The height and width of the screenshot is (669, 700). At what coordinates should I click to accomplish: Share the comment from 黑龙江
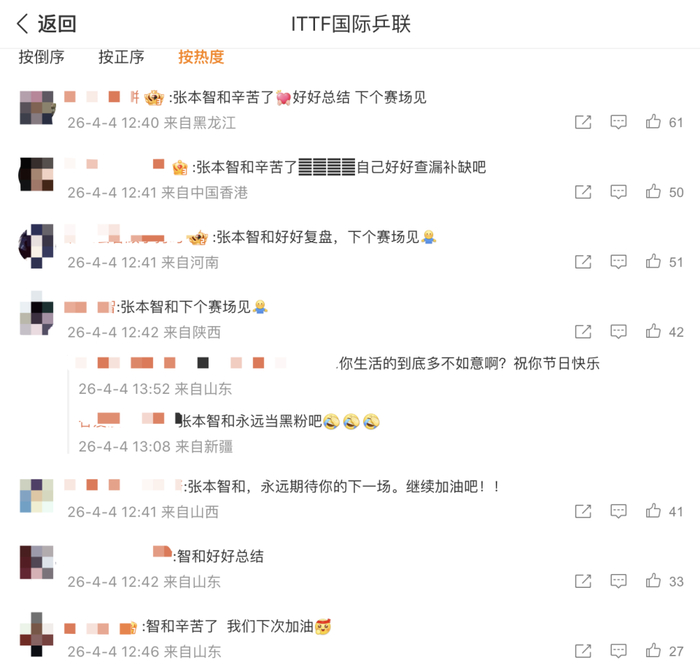click(583, 122)
